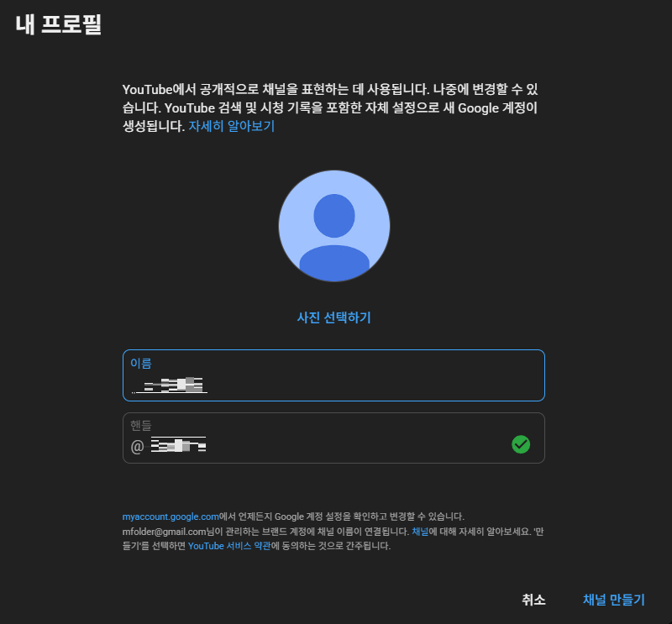
Task: Open the YouTube 서비스 약관 link
Action: [x=229, y=546]
